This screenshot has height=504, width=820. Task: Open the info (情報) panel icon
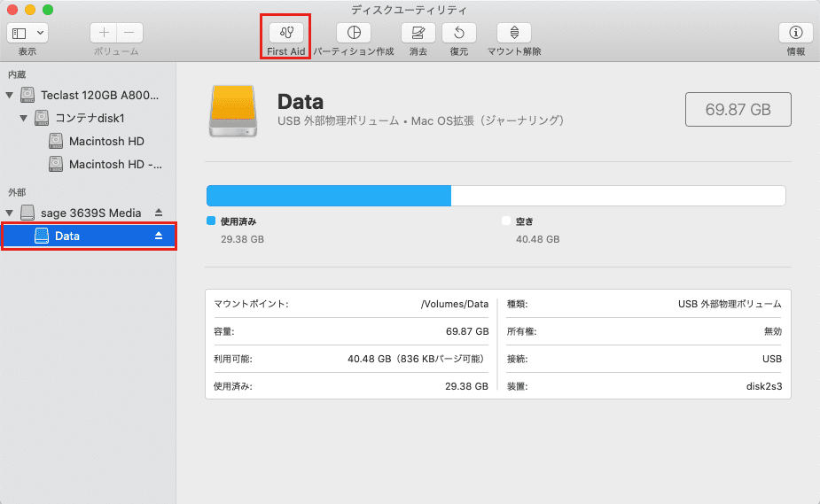(x=795, y=33)
